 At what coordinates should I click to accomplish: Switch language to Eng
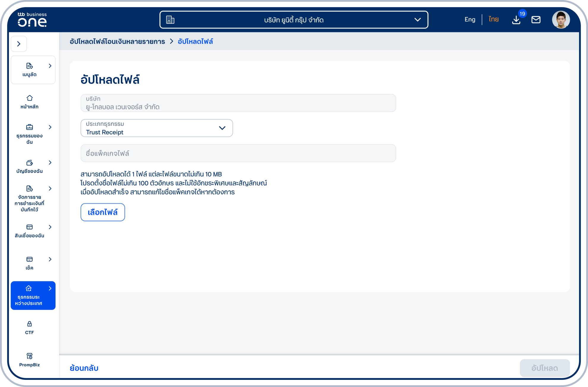470,20
